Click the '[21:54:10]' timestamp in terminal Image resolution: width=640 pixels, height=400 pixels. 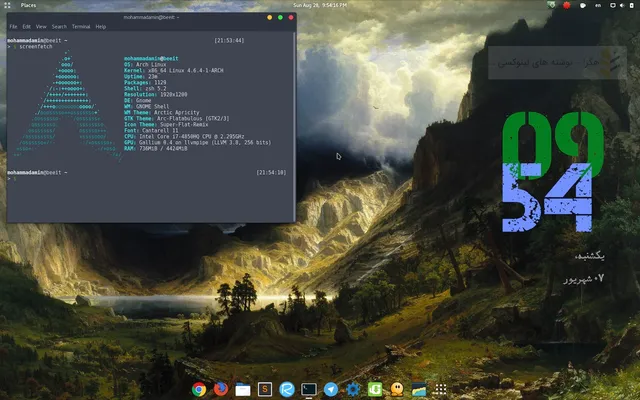click(x=271, y=173)
